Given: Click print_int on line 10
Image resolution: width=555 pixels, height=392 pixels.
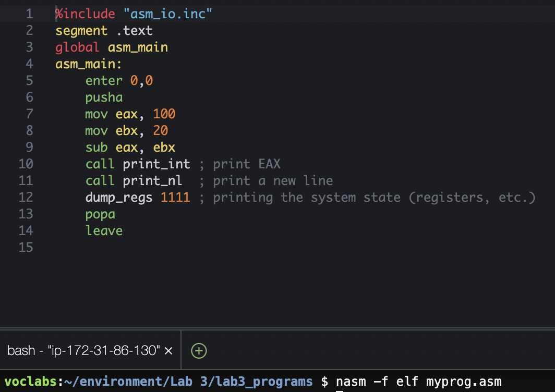Looking at the screenshot, I should [156, 164].
